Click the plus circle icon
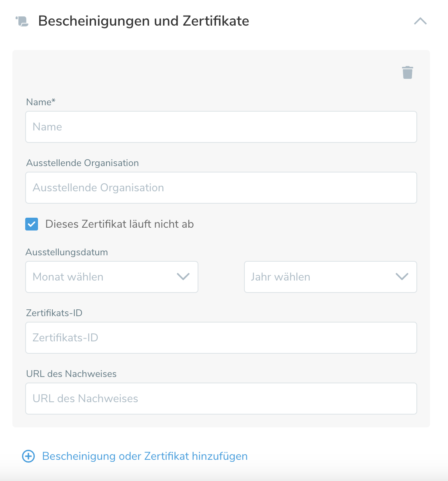The width and height of the screenshot is (448, 481). tap(28, 456)
